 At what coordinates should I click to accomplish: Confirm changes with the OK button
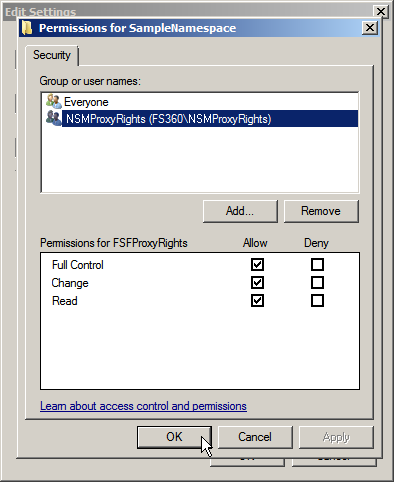click(175, 438)
